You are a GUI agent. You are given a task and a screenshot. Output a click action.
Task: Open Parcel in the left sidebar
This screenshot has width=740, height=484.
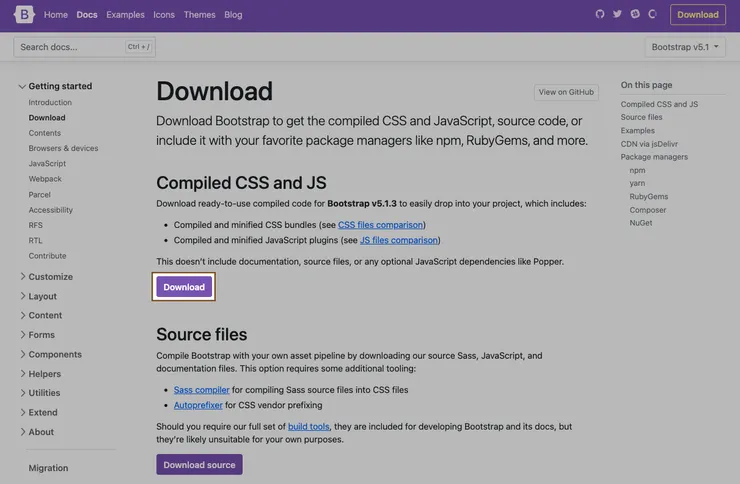[x=39, y=194]
